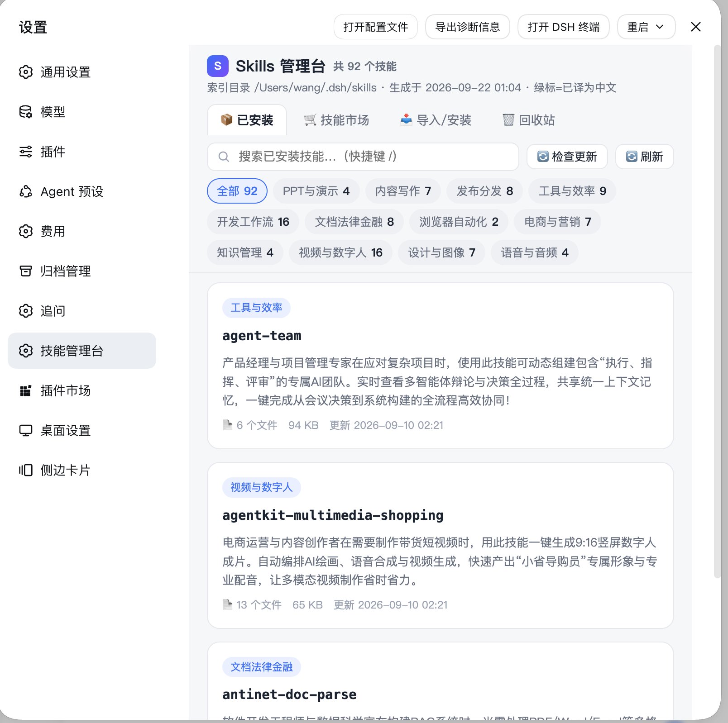
Task: Click 文档法律金融 tag on antinet-doc-parse card
Action: 261,666
